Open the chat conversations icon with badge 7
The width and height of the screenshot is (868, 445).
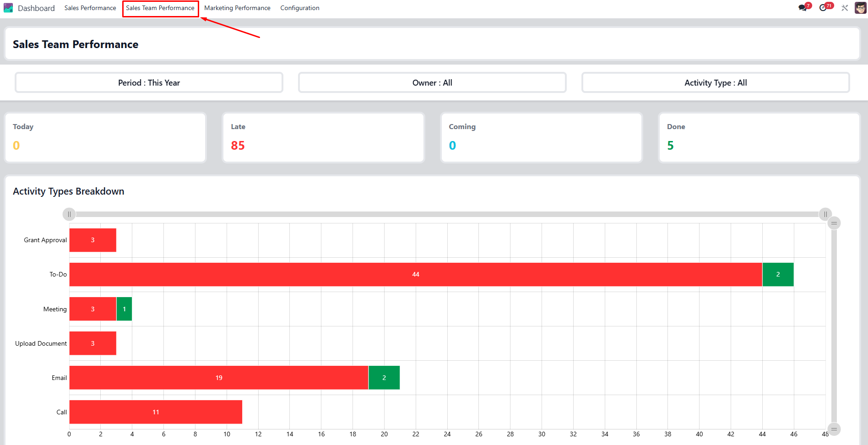pyautogui.click(x=803, y=8)
